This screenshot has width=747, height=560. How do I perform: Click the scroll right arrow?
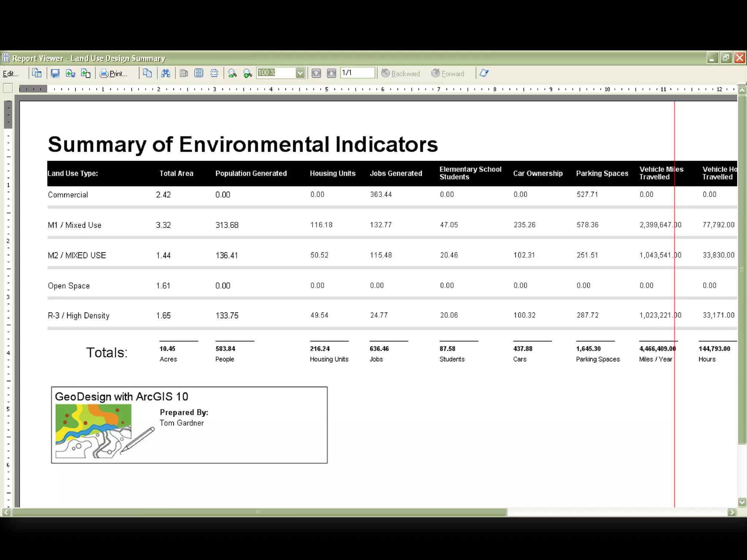tap(732, 512)
